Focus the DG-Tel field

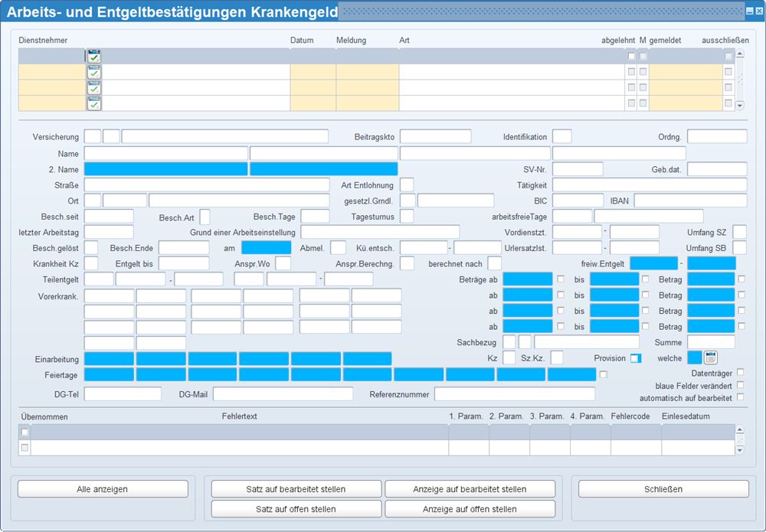pos(123,394)
